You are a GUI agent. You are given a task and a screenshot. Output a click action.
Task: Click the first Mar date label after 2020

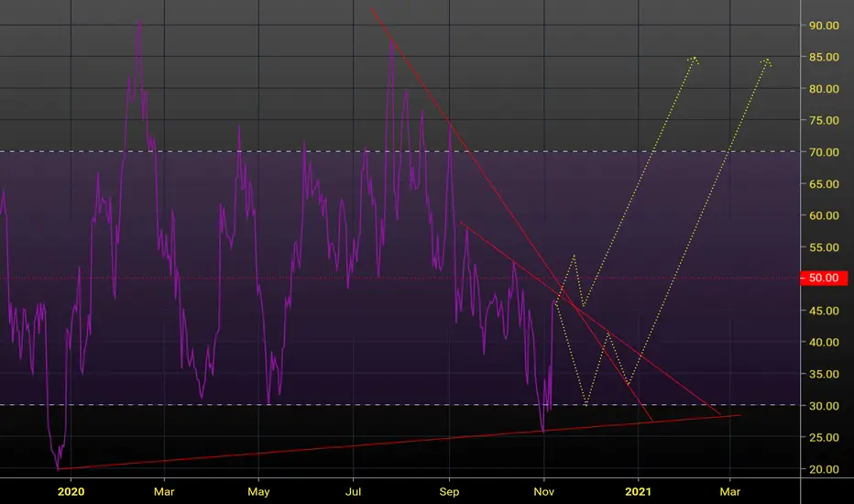point(164,491)
